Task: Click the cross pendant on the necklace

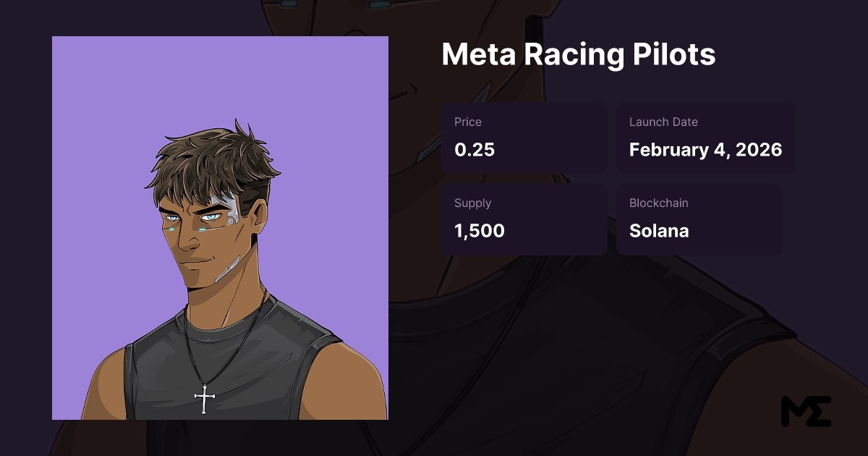Action: pyautogui.click(x=205, y=399)
